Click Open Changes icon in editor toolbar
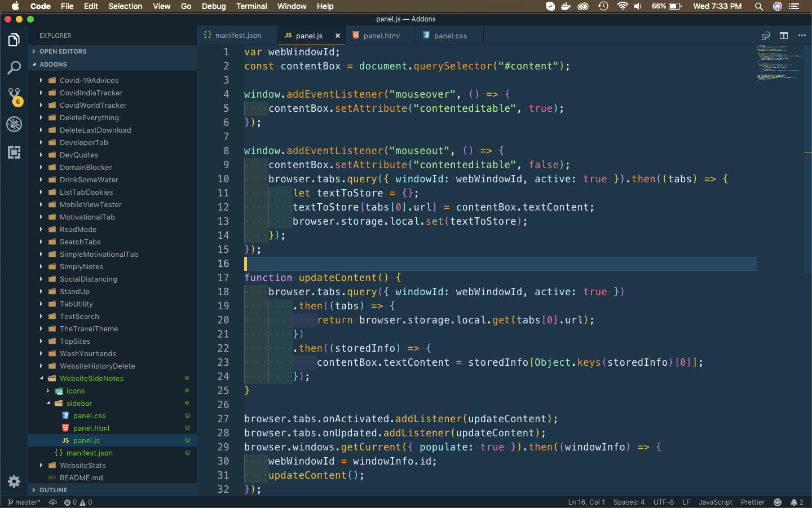Viewport: 812px width, 508px height. 765,36
